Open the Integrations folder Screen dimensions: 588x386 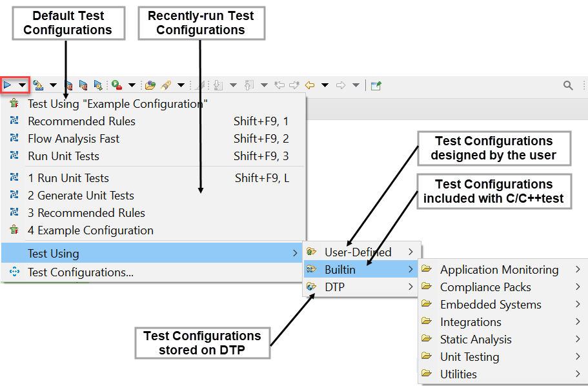tap(503, 322)
